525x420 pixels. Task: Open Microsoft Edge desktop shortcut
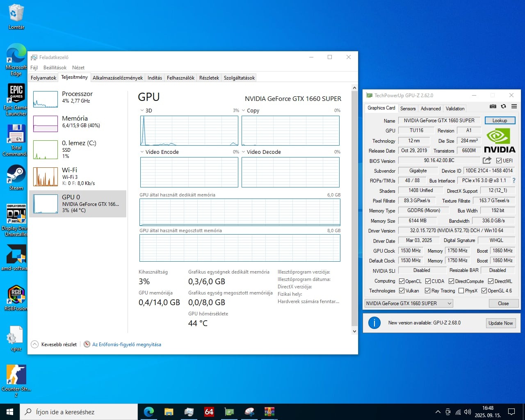click(16, 60)
